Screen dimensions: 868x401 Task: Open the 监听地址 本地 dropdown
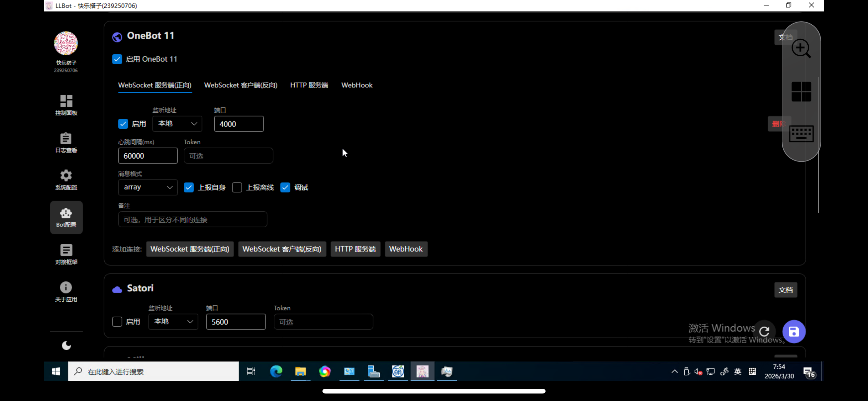(x=177, y=124)
